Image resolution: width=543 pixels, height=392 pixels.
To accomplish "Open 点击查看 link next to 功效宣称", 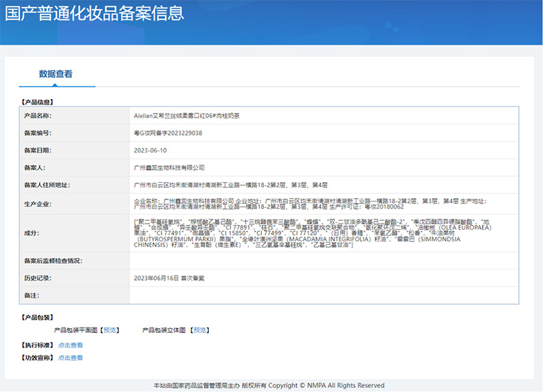I will (x=70, y=358).
